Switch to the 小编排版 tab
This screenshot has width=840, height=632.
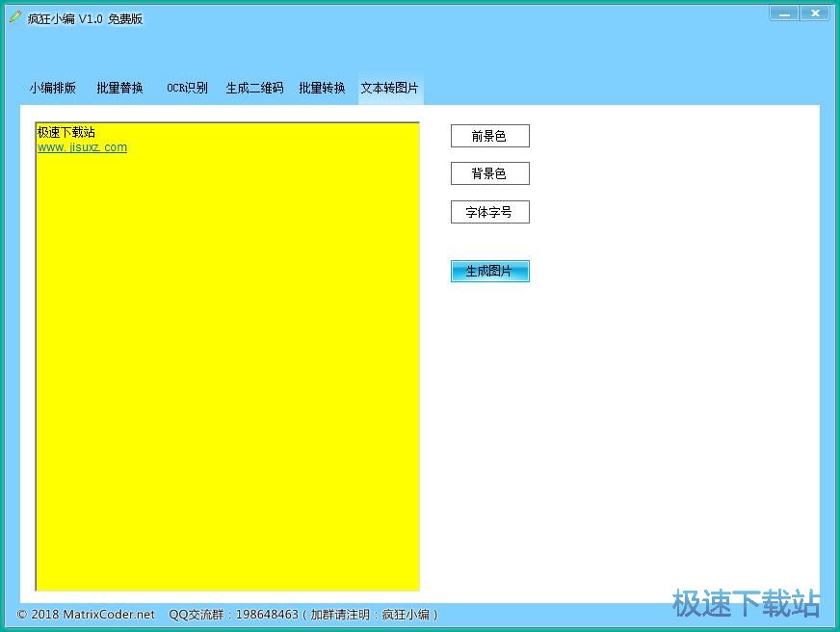point(52,88)
